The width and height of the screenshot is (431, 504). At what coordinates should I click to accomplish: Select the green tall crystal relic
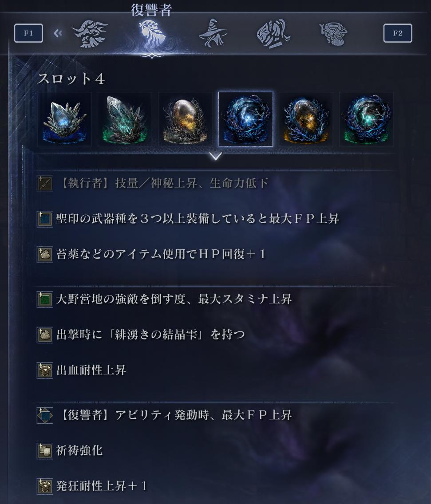click(125, 119)
